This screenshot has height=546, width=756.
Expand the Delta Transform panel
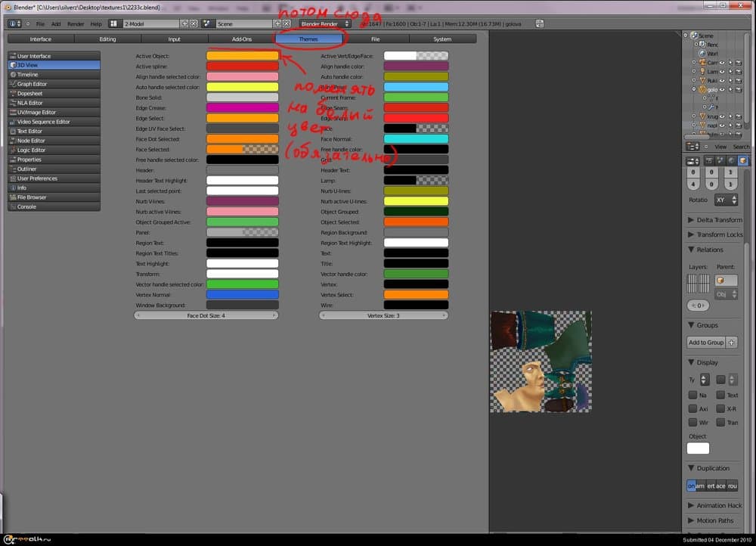pos(714,220)
